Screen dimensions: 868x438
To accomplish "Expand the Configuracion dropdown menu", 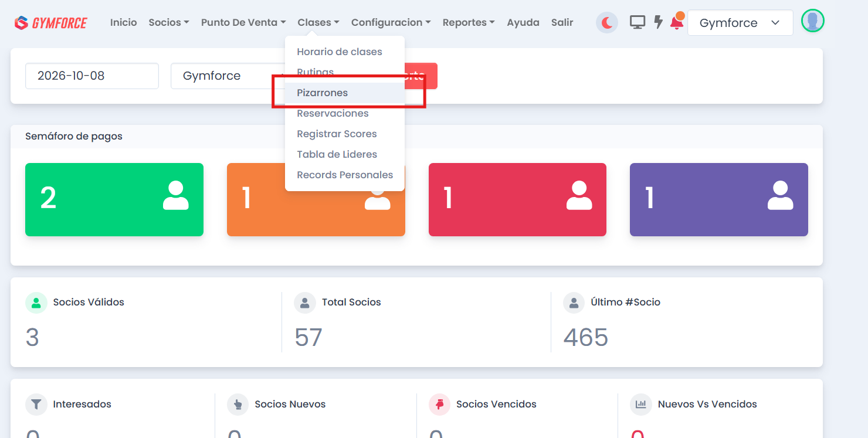I will [391, 22].
